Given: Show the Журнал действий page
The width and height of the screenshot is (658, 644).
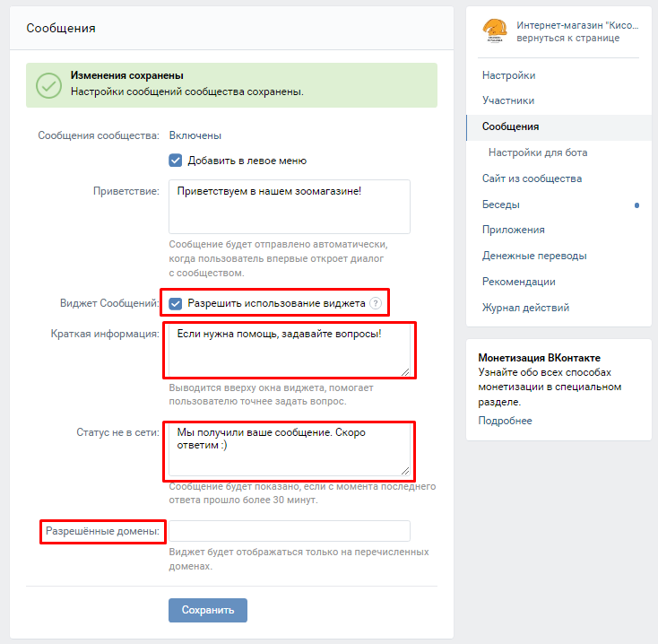Looking at the screenshot, I should point(525,308).
